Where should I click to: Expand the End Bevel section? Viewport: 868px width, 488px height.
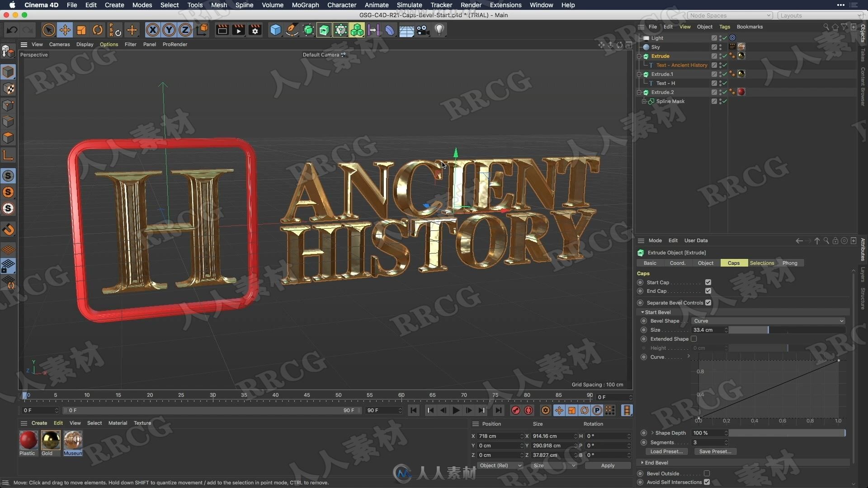tap(643, 462)
